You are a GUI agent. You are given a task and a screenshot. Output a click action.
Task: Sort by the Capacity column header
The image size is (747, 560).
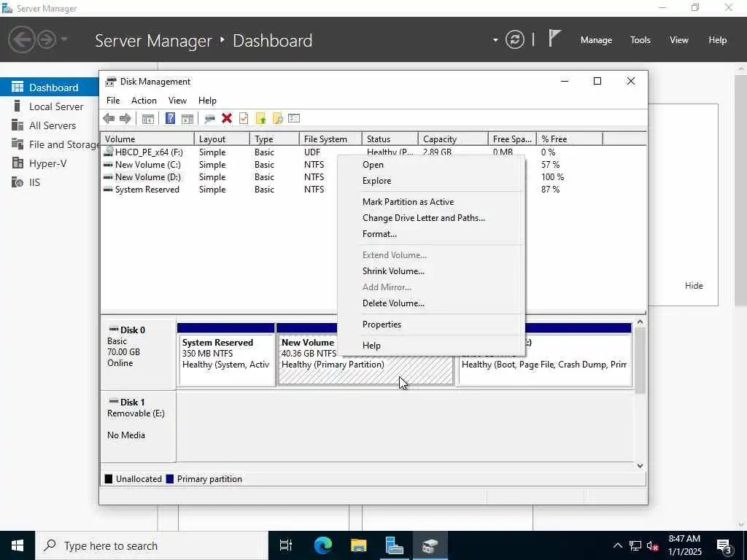coord(453,139)
